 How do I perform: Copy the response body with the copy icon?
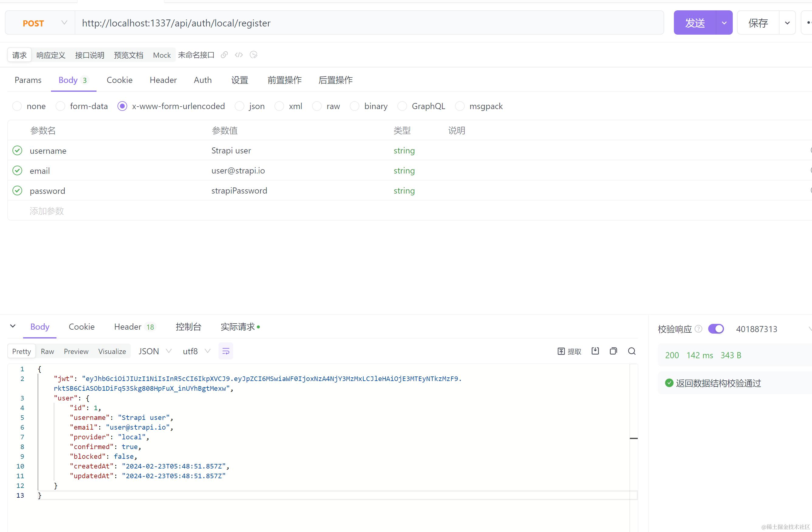point(613,351)
